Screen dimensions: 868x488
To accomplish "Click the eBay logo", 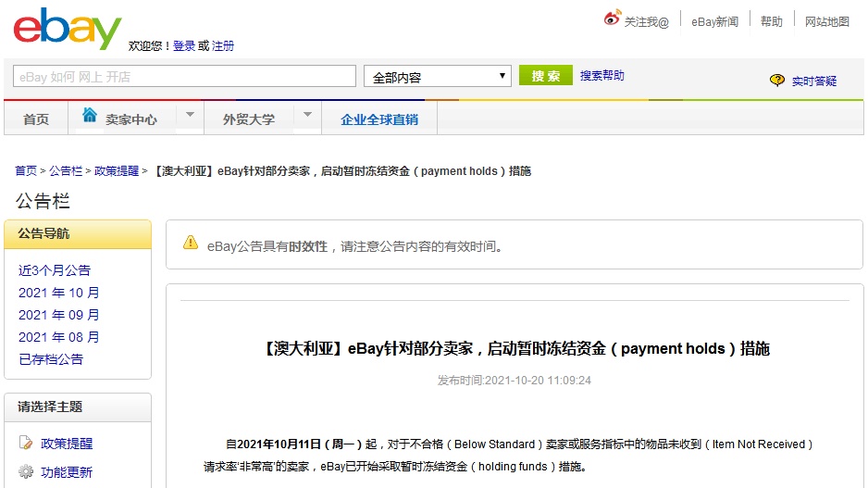I will (68, 29).
